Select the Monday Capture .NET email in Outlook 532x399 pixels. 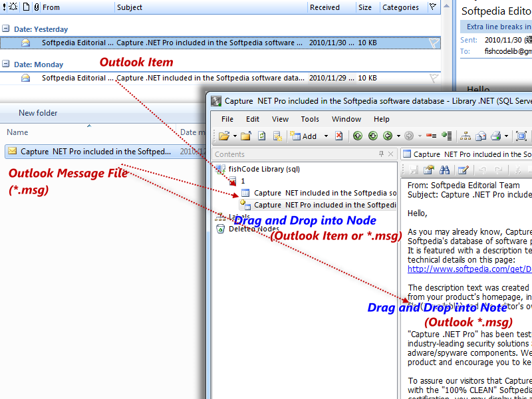point(221,78)
